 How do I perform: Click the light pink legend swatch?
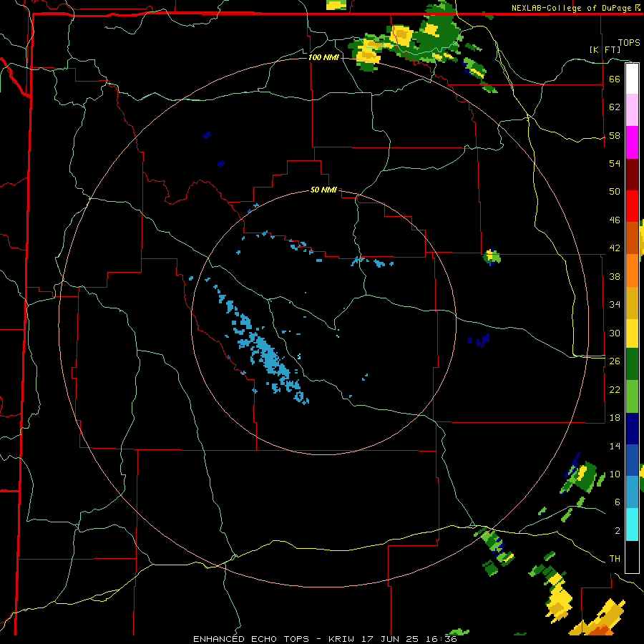[632, 109]
